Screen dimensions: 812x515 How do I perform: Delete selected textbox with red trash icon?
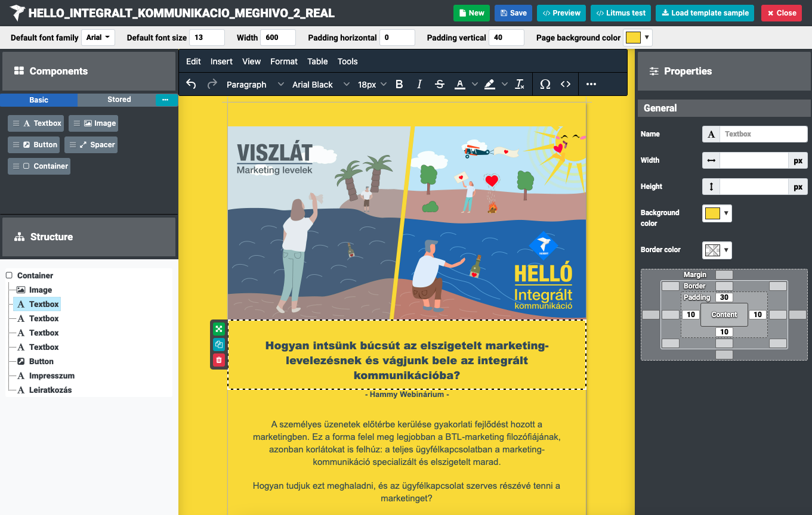click(x=219, y=359)
